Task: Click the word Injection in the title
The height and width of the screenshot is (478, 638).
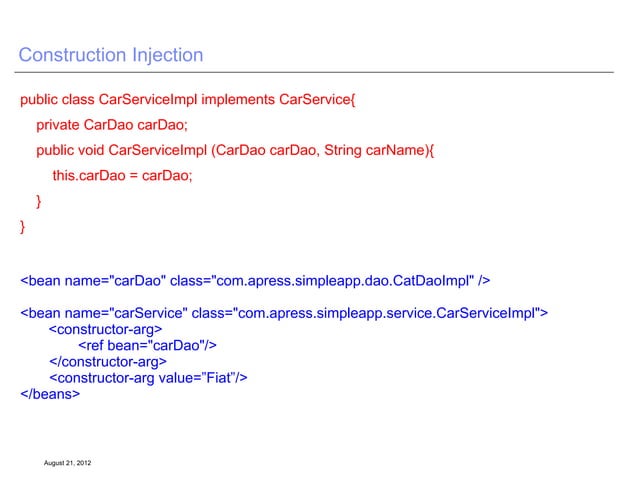Action: (168, 55)
